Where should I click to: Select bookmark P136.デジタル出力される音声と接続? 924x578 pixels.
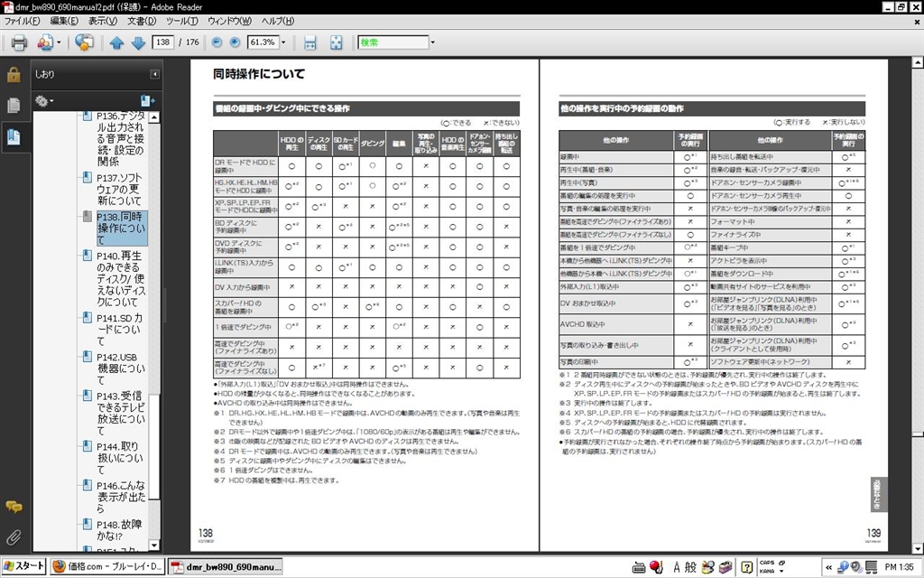pyautogui.click(x=120, y=138)
